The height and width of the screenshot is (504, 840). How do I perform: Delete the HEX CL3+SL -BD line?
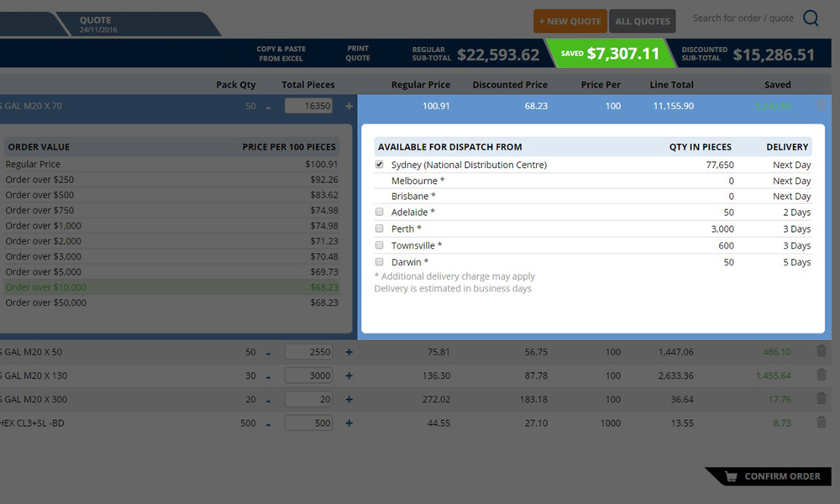822,423
